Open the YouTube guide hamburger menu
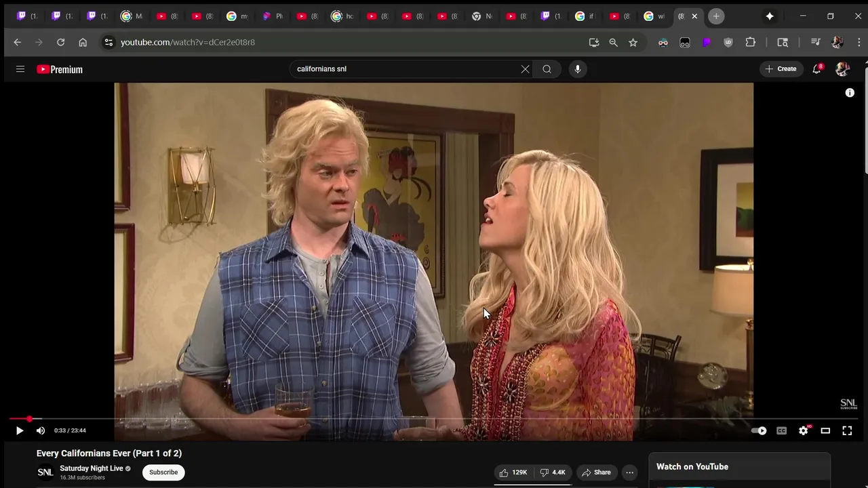Screen dimensions: 868x488 point(20,69)
